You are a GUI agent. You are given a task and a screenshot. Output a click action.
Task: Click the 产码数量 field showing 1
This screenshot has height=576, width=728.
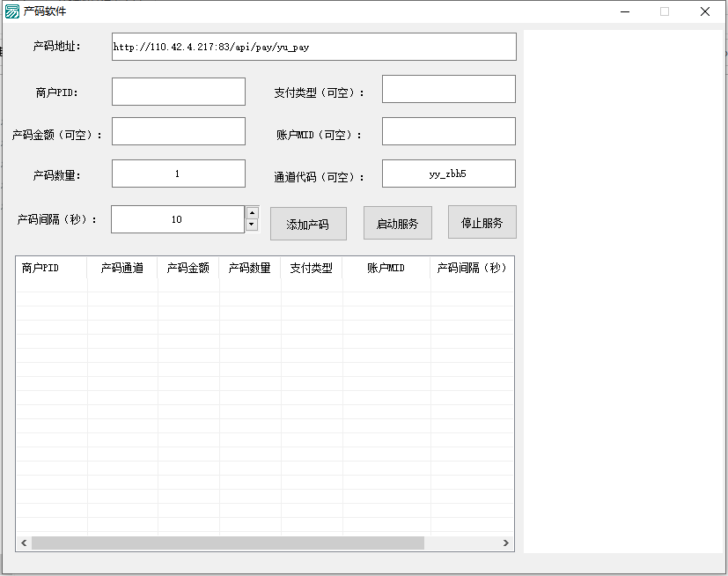point(178,173)
